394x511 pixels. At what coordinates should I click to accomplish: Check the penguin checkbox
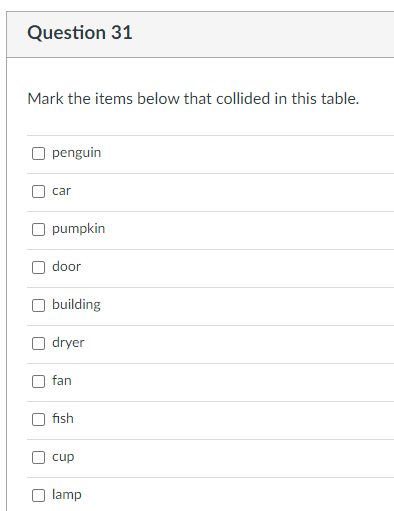pos(38,153)
